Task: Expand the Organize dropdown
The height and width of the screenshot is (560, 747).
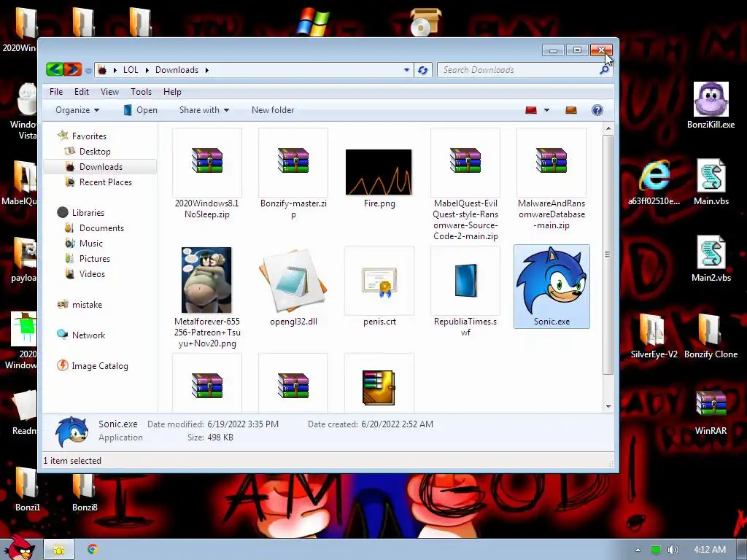Action: [x=77, y=110]
